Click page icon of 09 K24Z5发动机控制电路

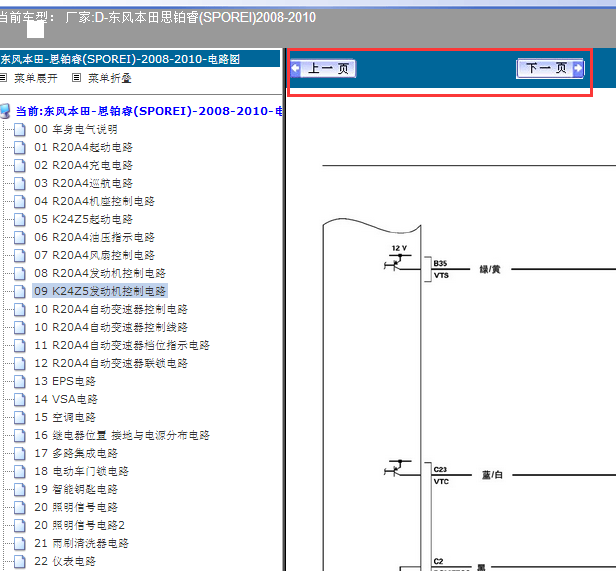coord(20,291)
